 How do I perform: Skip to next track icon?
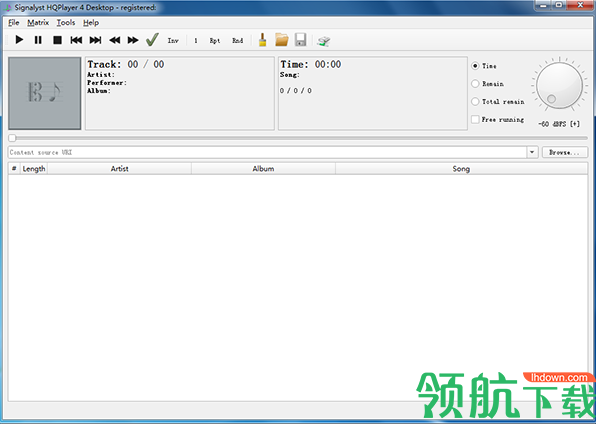point(95,40)
